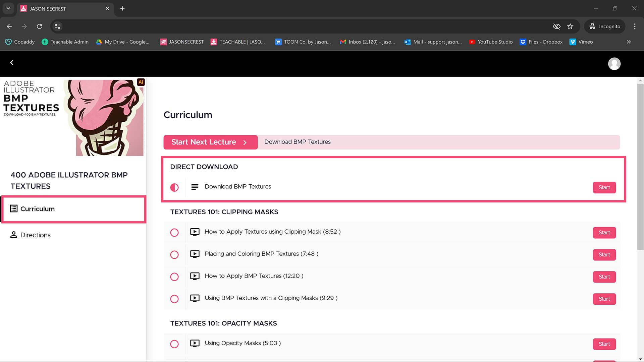
Task: Click completion circle for Apply Textures using Clipping Mask
Action: coord(174,233)
